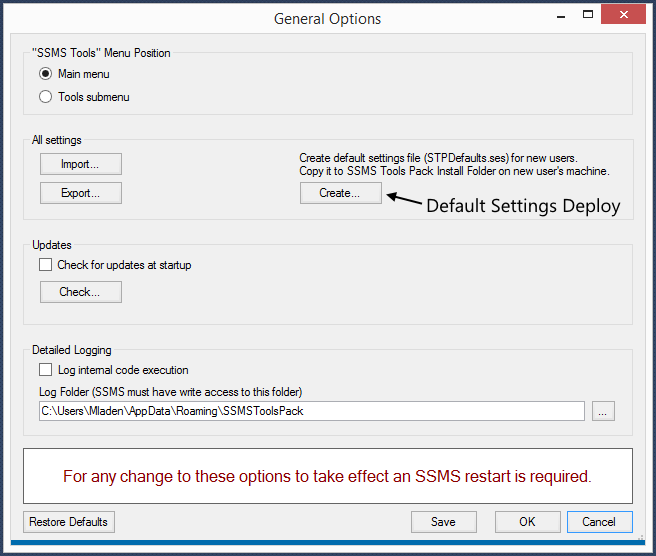The image size is (656, 556).
Task: Close the General Options window
Action: (x=623, y=15)
